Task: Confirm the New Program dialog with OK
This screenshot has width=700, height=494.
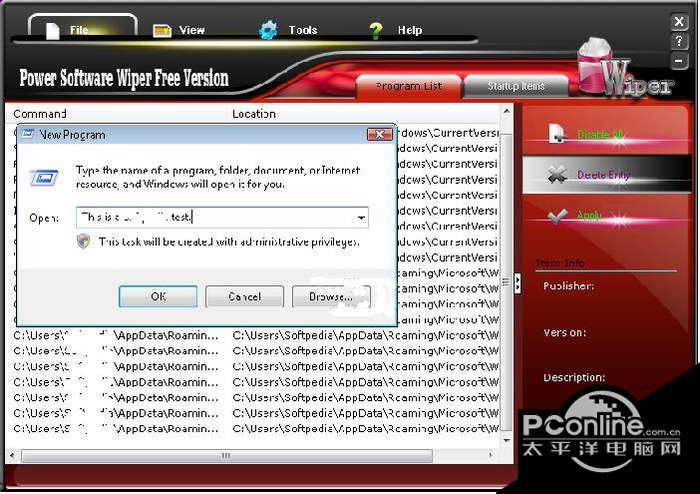Action: click(x=158, y=296)
